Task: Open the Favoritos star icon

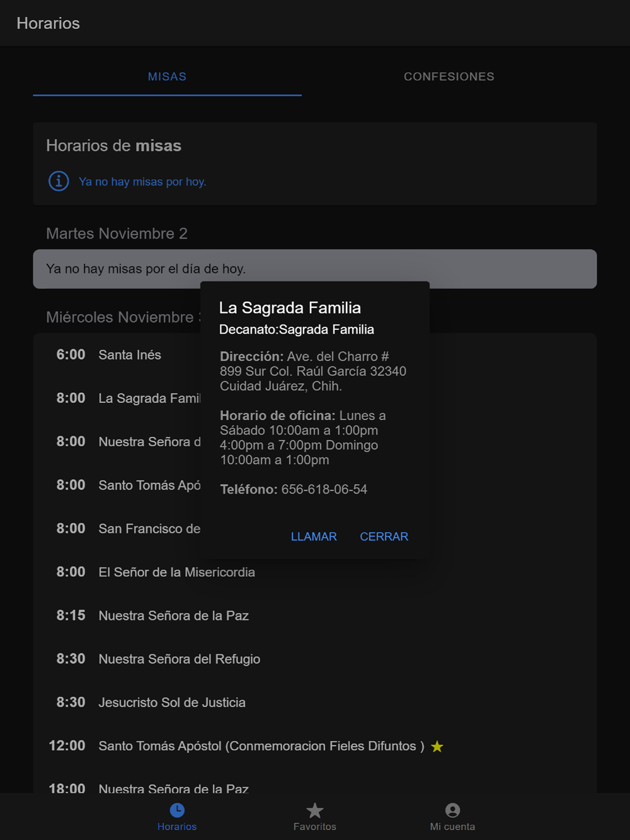Action: pos(314,810)
